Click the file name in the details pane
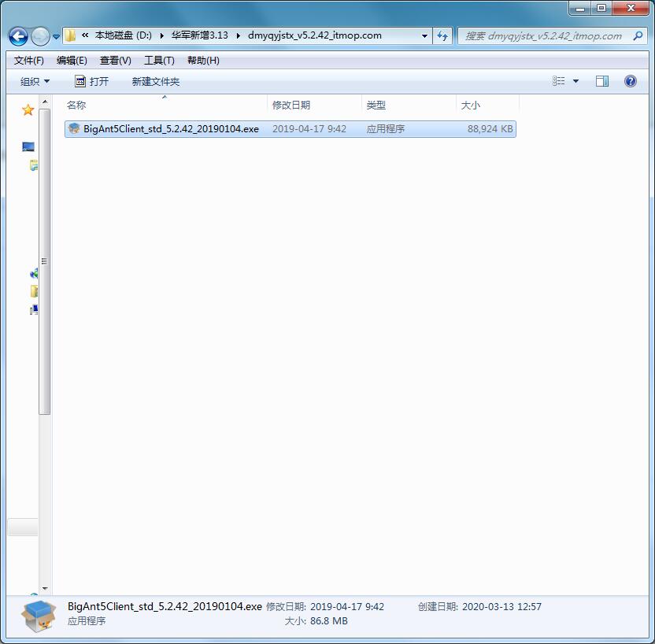Image resolution: width=655 pixels, height=644 pixels. [165, 606]
